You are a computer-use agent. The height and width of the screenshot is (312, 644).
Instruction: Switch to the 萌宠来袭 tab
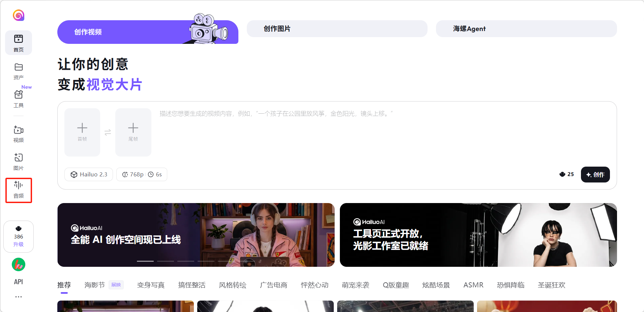point(355,285)
